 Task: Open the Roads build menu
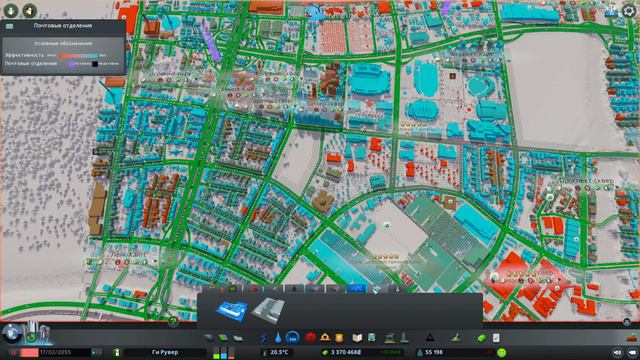pyautogui.click(x=209, y=338)
